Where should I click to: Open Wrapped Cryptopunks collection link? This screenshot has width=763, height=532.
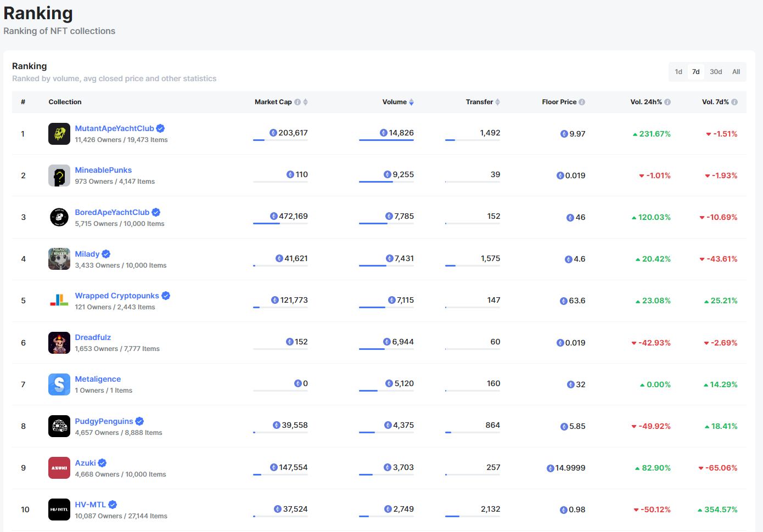pyautogui.click(x=117, y=296)
